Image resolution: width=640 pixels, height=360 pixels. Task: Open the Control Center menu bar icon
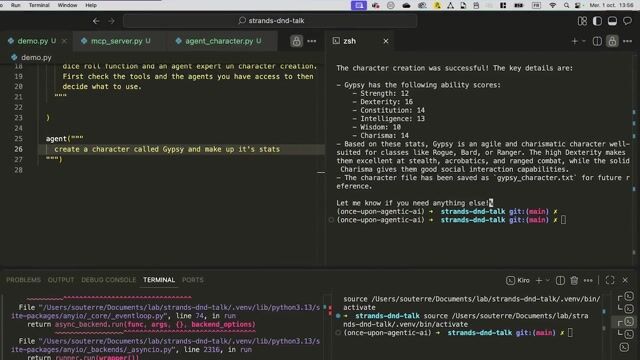tap(578, 5)
